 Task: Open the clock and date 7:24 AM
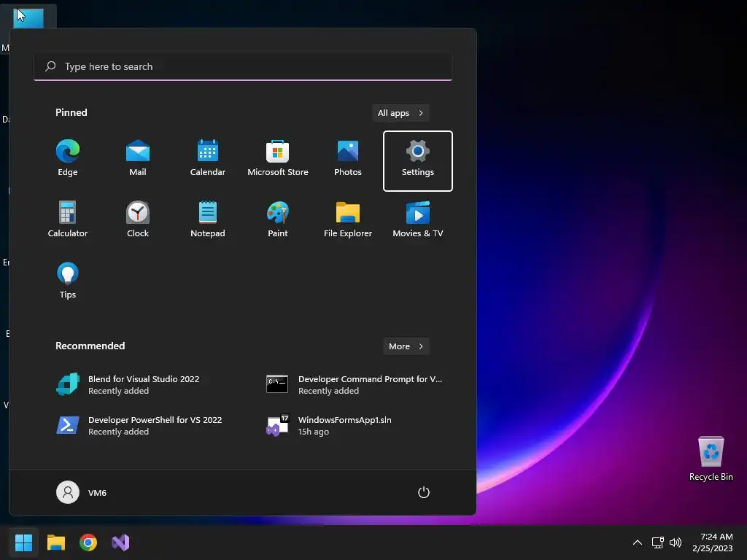[x=713, y=542]
